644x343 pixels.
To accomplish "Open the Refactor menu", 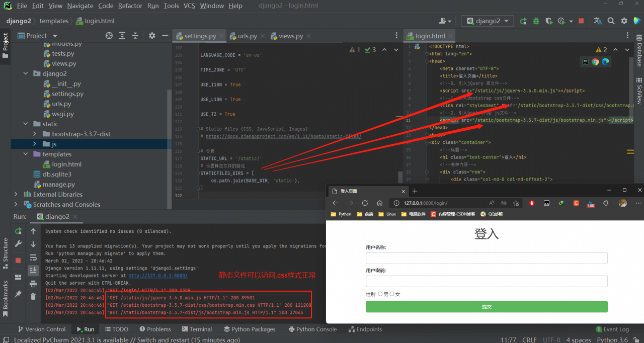I will [130, 6].
